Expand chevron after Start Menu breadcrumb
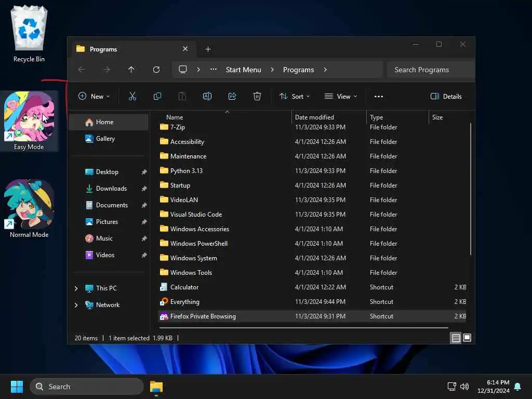Image resolution: width=532 pixels, height=399 pixels. [272, 70]
